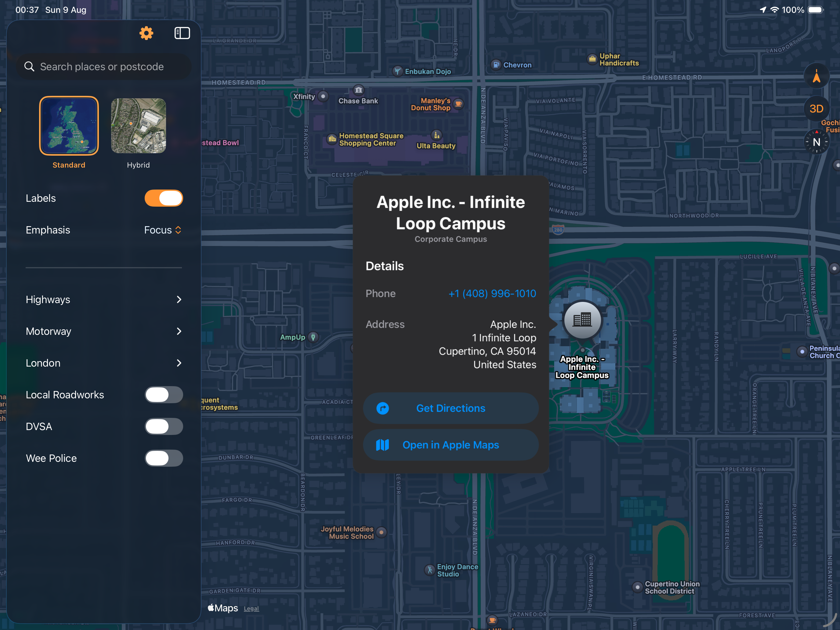Tap the Chase Bank map icon
The height and width of the screenshot is (630, 840).
click(358, 90)
